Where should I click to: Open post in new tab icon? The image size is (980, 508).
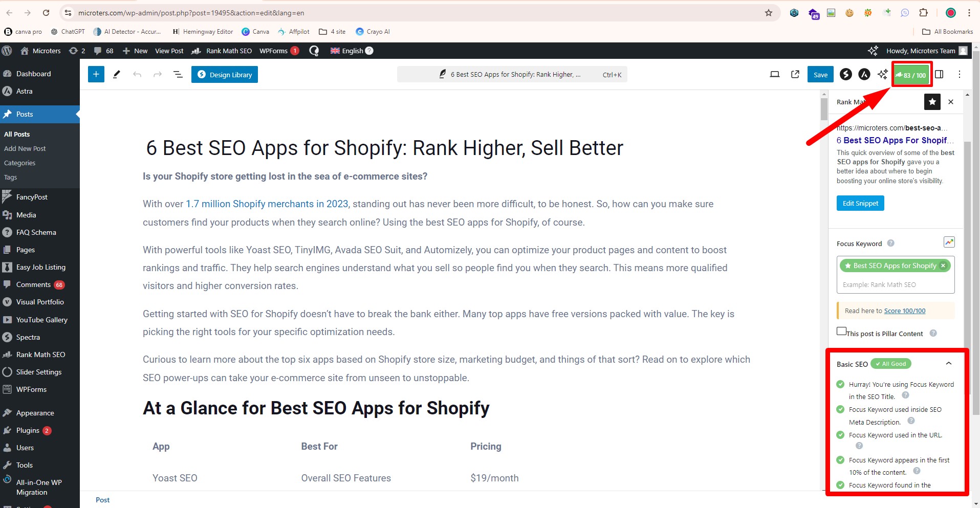tap(795, 75)
